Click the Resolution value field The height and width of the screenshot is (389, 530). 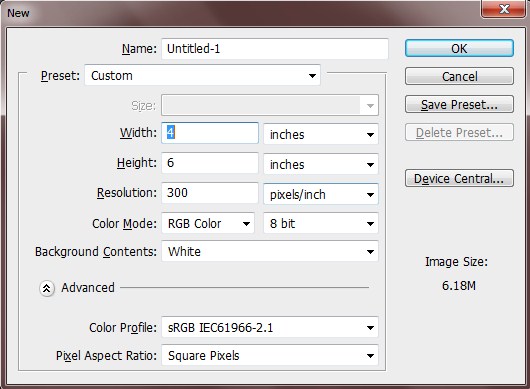(x=210, y=193)
